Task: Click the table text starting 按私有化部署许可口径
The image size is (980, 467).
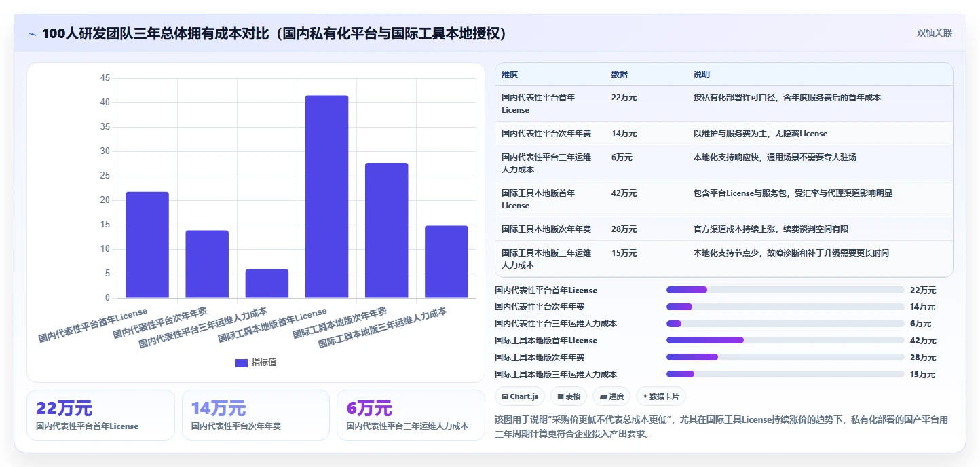Action: (787, 98)
